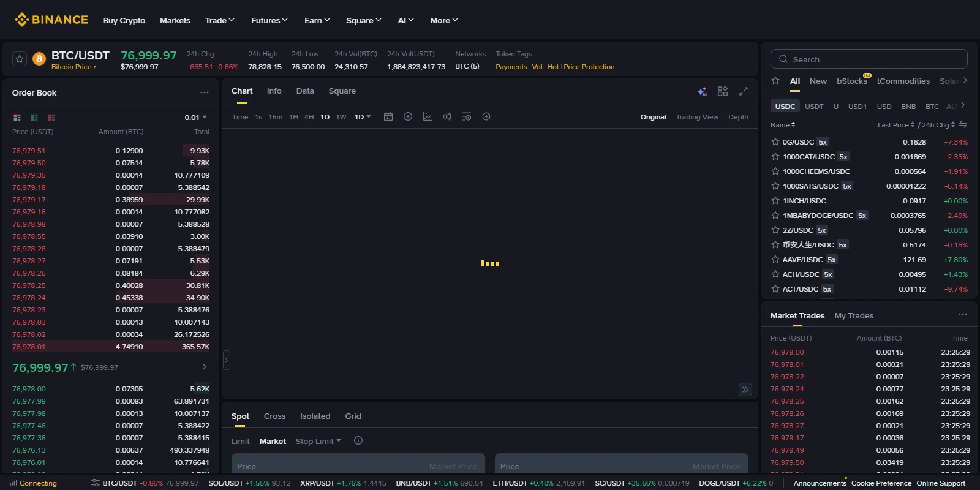Open the Buy Crypto page
This screenshot has height=490, width=980.
(124, 20)
